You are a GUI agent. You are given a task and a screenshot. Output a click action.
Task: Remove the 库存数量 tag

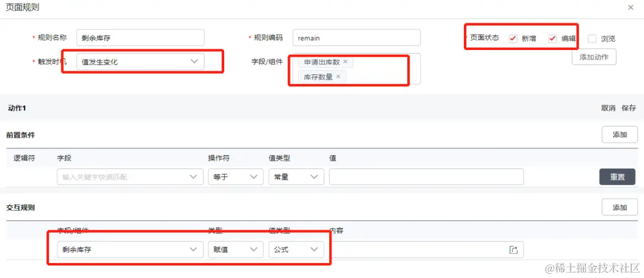pyautogui.click(x=338, y=76)
